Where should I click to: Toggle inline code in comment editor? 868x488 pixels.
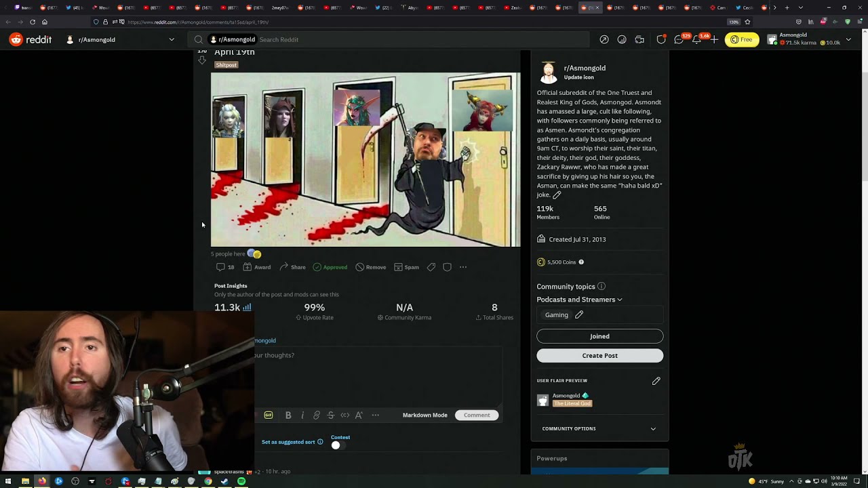point(345,415)
